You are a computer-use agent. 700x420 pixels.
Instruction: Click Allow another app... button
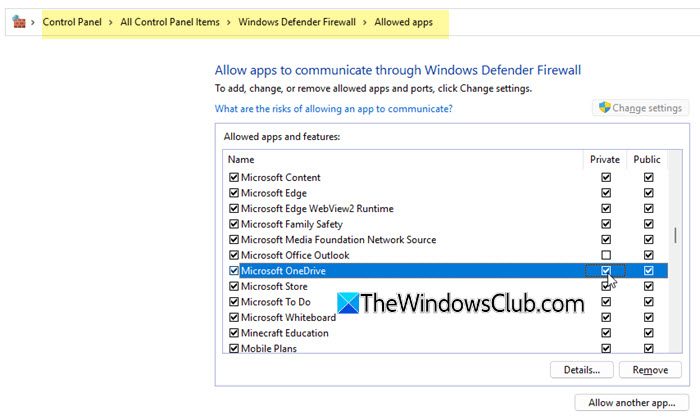pos(631,403)
